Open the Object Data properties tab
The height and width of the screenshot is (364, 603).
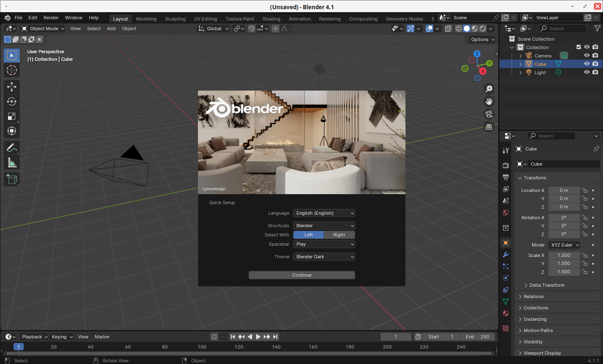point(506,302)
